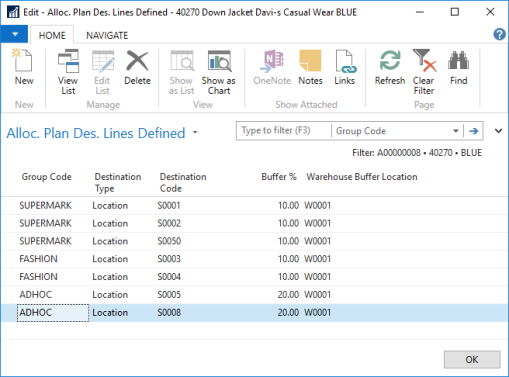509x377 pixels.
Task: Click the Buffer % column header
Action: (279, 177)
